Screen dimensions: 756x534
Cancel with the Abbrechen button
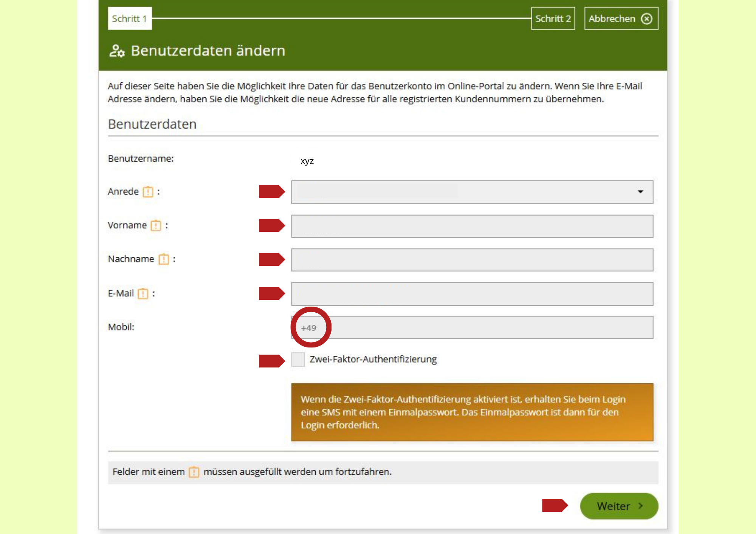click(621, 19)
